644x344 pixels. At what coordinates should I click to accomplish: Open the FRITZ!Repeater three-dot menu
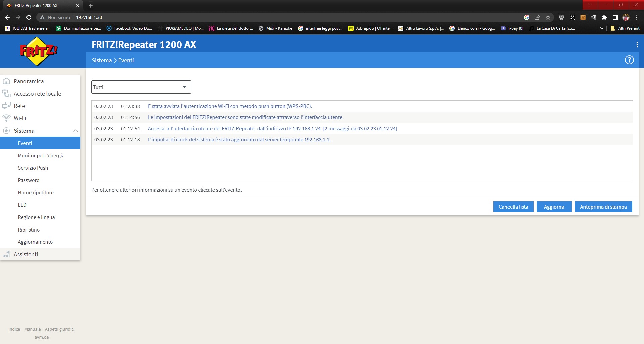[637, 45]
